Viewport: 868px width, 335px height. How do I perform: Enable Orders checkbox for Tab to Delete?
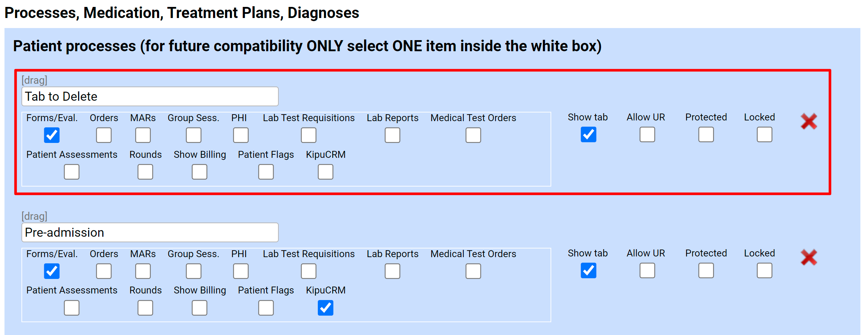[103, 136]
